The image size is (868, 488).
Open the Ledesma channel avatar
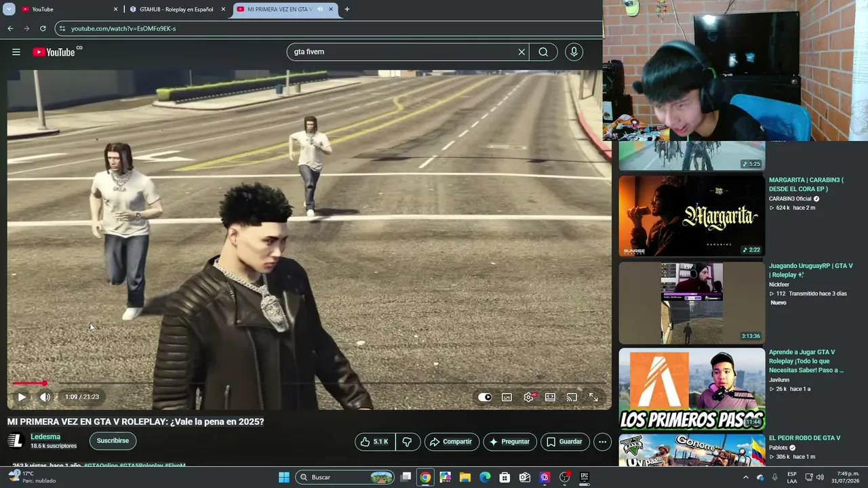(x=16, y=441)
